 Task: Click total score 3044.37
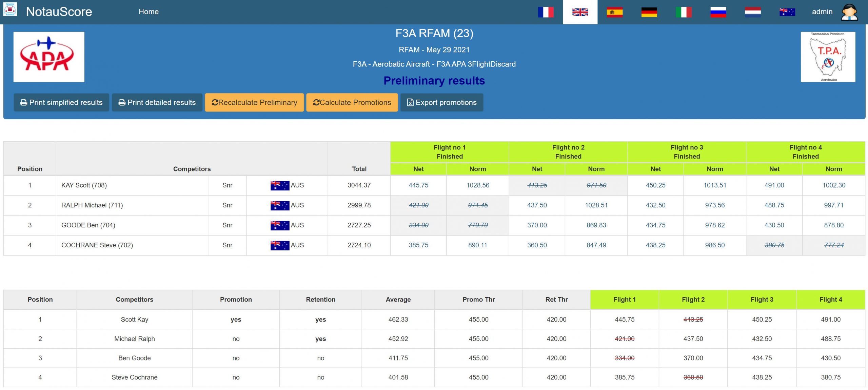(x=359, y=185)
